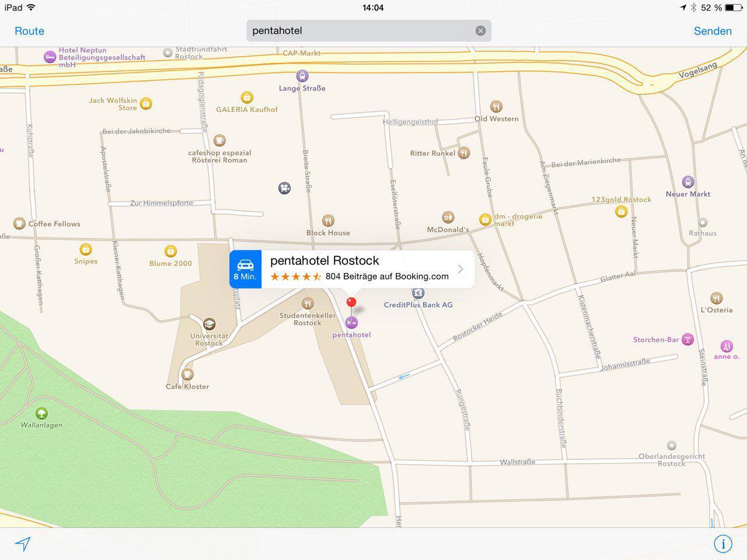Tap Stadtrundfahrt Rostock marker icon
The width and height of the screenshot is (747, 560).
(x=167, y=52)
